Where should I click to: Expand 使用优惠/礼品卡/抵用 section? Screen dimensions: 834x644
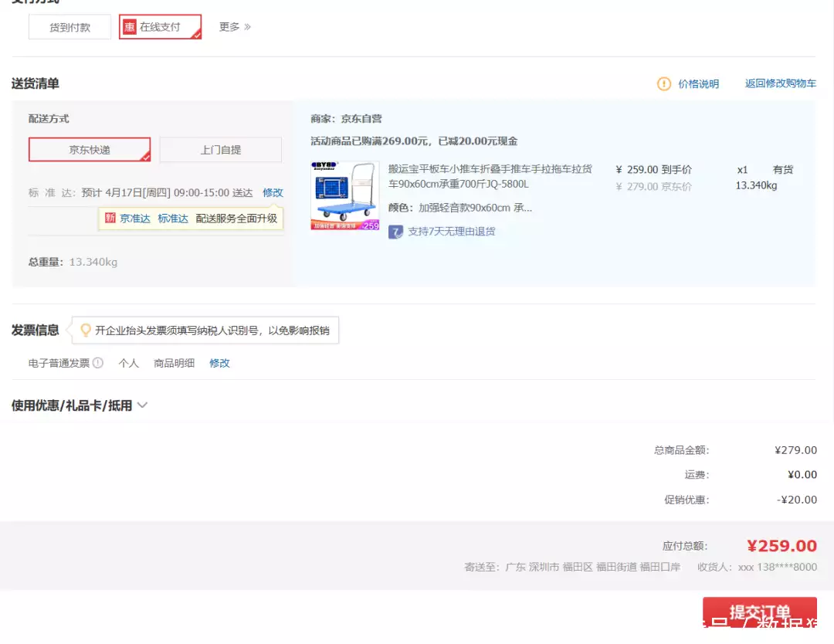click(80, 405)
